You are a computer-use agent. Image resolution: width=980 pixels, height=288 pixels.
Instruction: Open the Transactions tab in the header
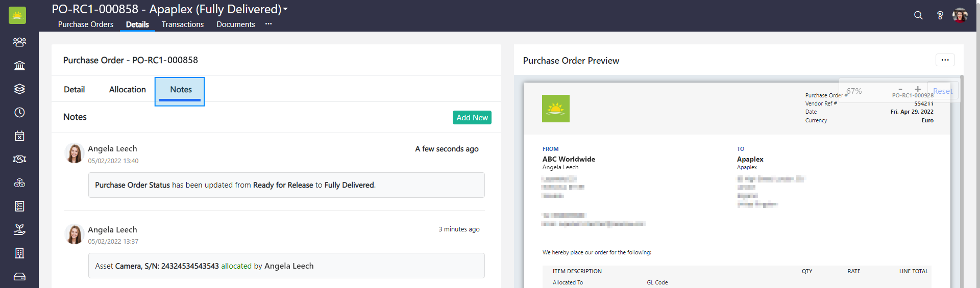tap(182, 24)
